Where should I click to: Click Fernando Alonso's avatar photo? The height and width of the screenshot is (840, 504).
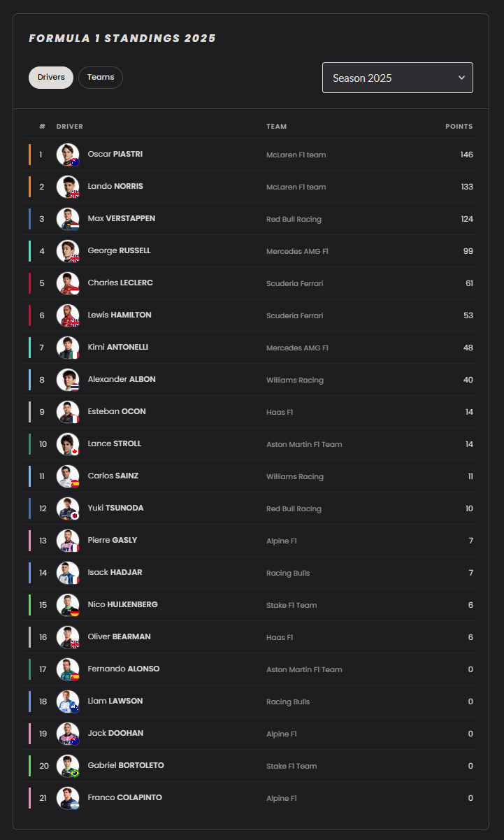point(68,669)
